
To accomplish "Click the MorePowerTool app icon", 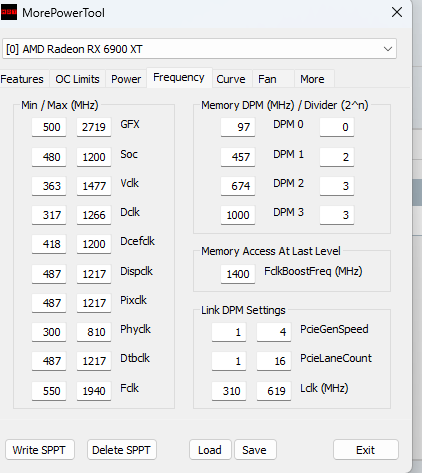I will click(x=9, y=12).
